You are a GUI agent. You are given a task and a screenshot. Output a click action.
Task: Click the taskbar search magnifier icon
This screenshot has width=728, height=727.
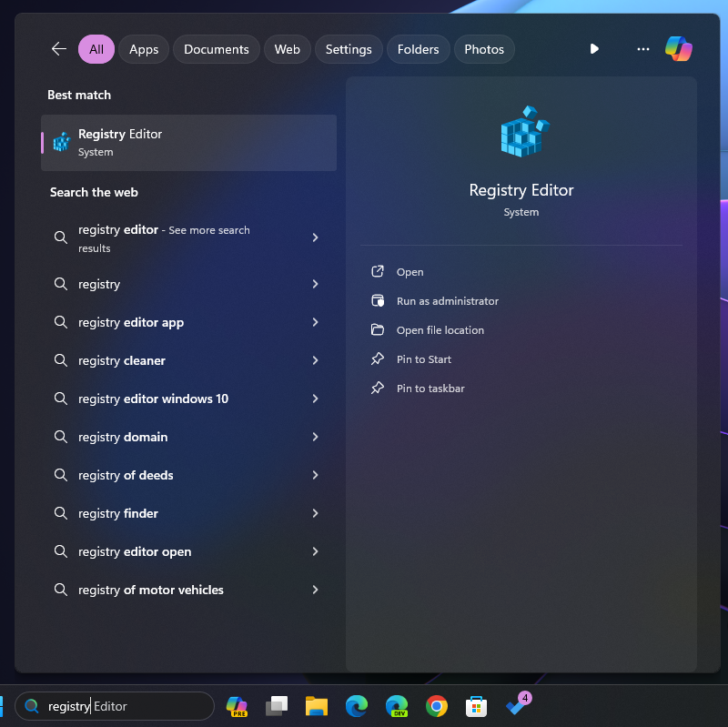click(x=32, y=706)
